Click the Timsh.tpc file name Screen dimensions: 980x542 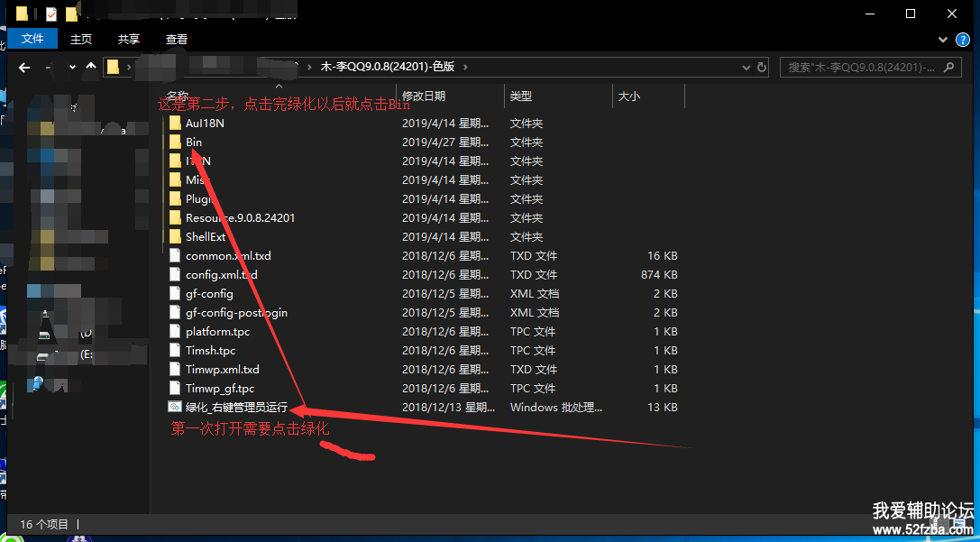pos(211,351)
